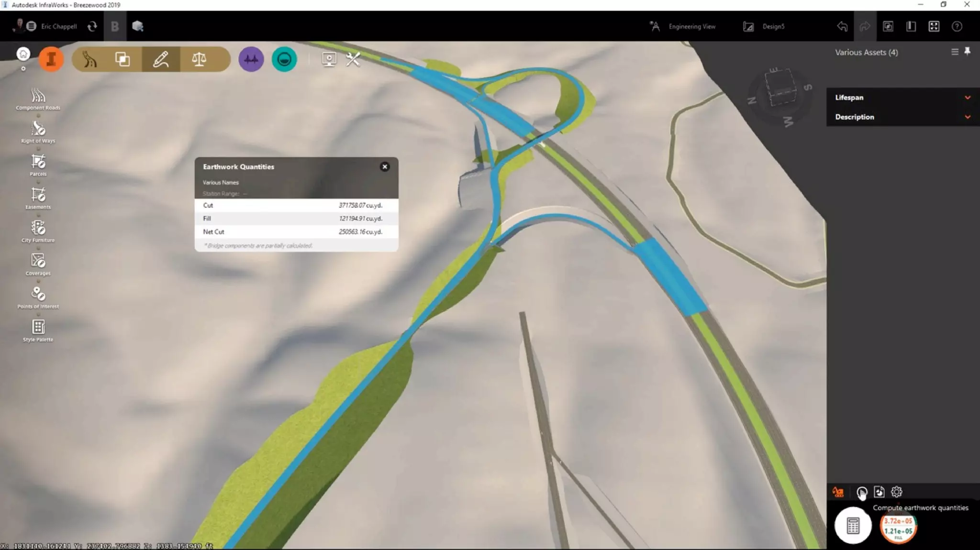Click the teal drainage design icon

point(284,59)
